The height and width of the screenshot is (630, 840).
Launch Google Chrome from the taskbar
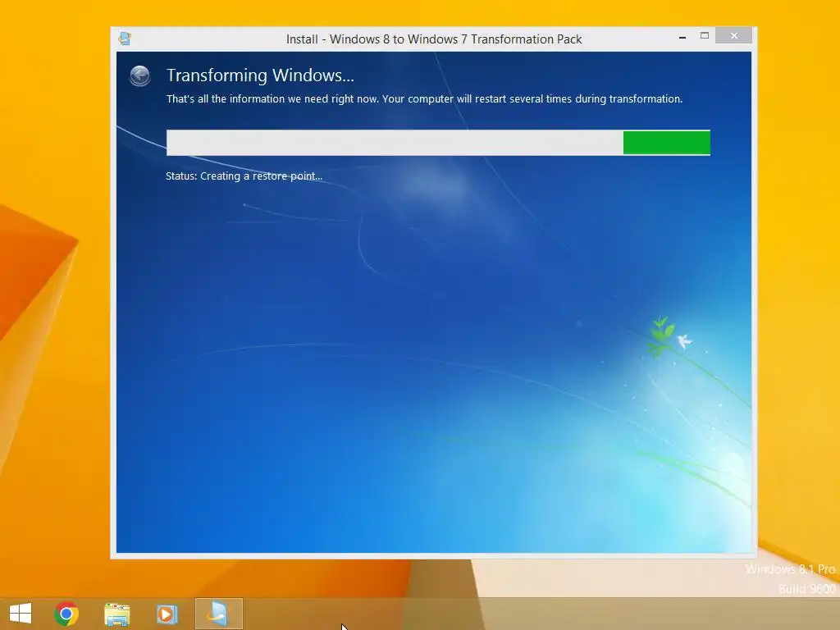click(66, 614)
